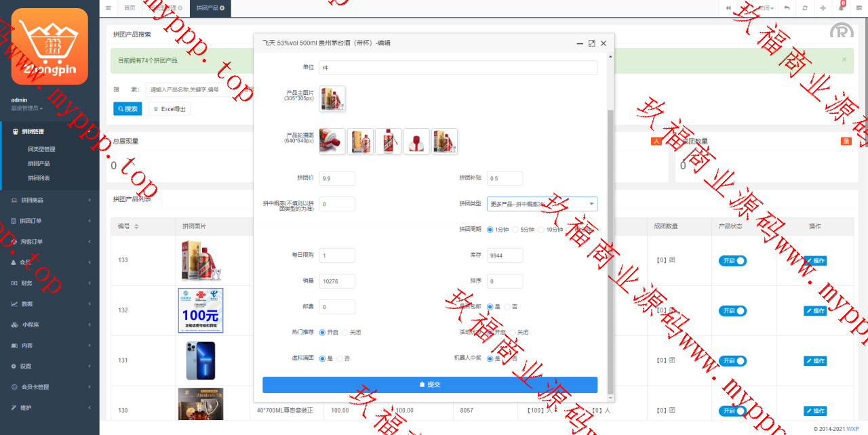Switch to the 首页 tab

(x=129, y=8)
